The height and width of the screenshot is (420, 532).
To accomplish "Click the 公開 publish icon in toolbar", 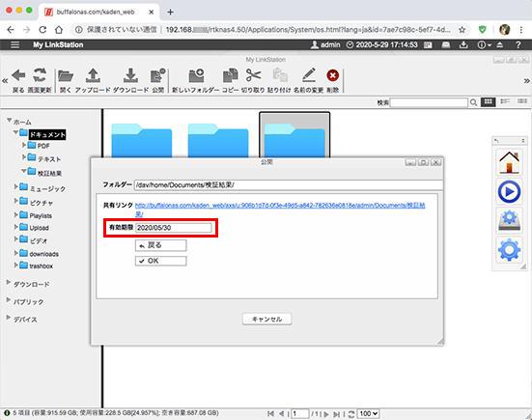I will click(157, 75).
